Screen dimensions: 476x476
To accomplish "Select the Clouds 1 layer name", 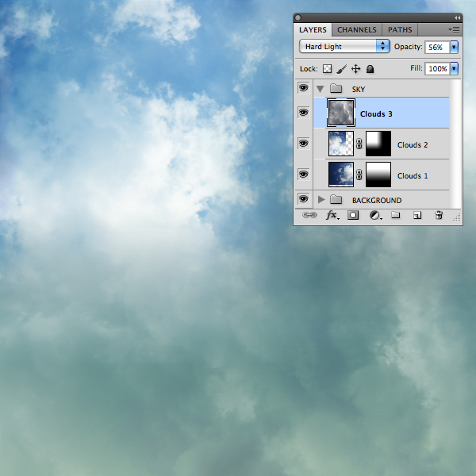I will click(x=413, y=176).
